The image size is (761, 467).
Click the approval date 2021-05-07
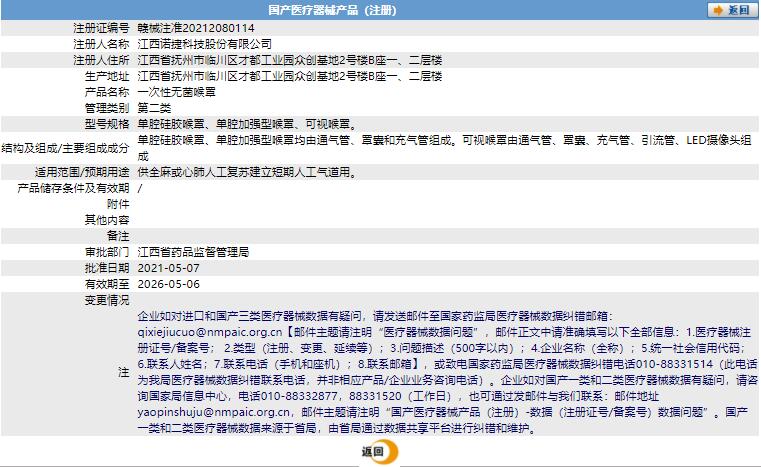(168, 268)
